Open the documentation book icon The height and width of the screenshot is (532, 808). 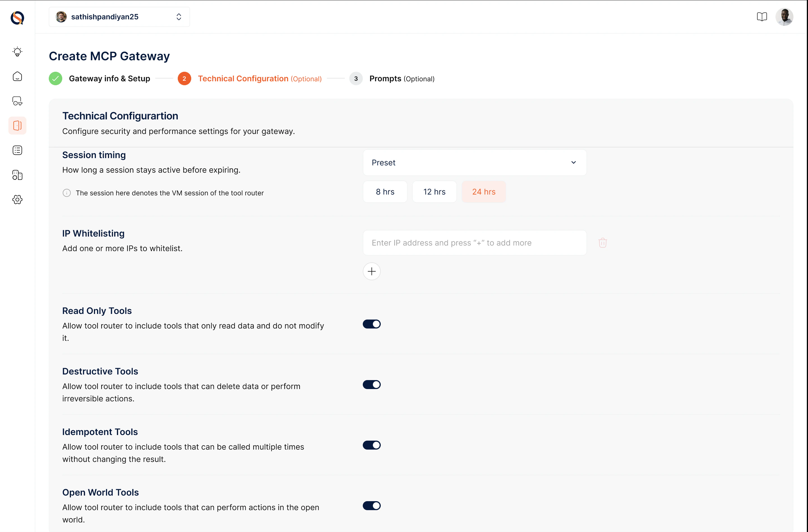coord(761,17)
